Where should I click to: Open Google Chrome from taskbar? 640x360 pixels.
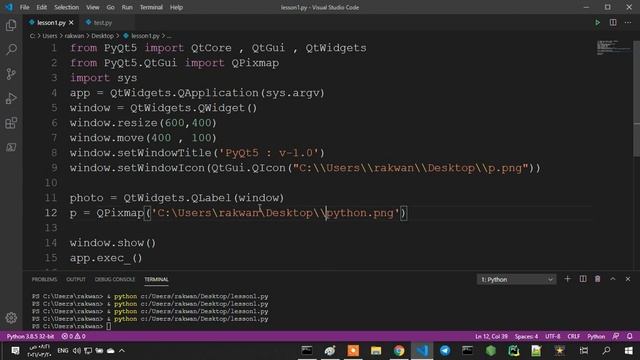tap(399, 351)
